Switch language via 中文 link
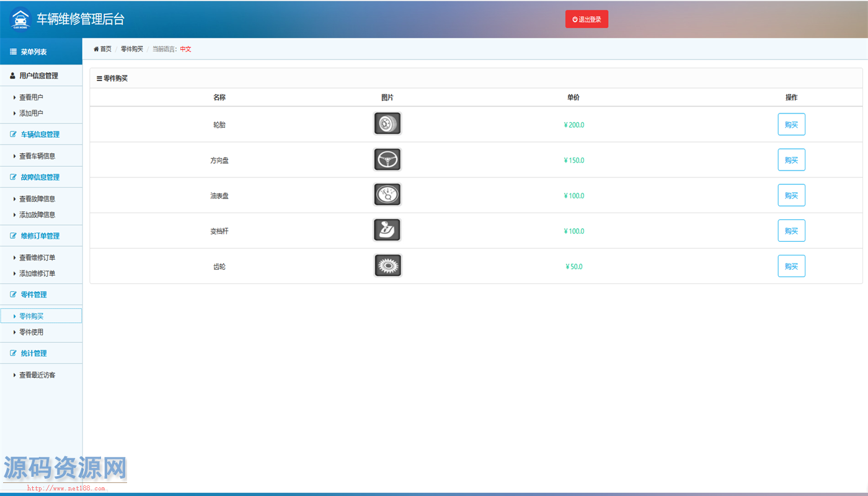The width and height of the screenshot is (868, 496). coord(185,49)
